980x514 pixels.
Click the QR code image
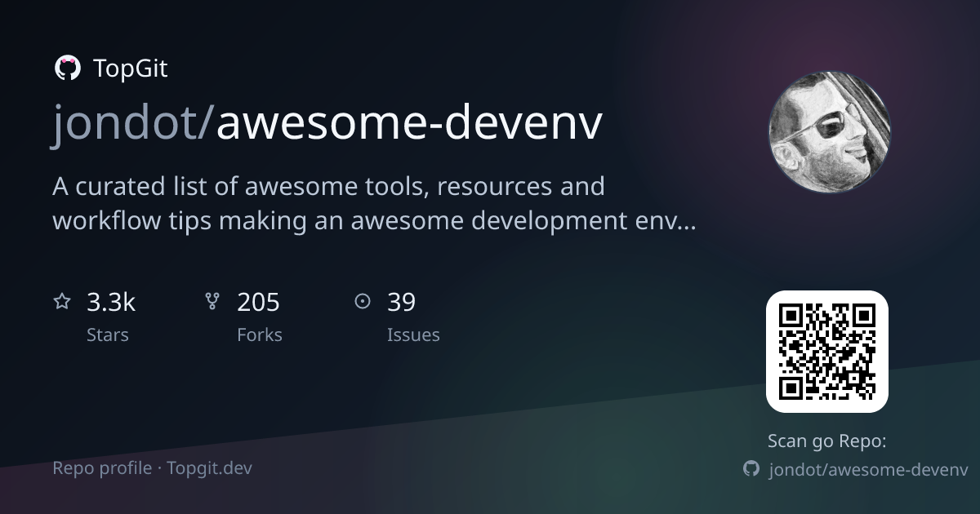tap(827, 352)
